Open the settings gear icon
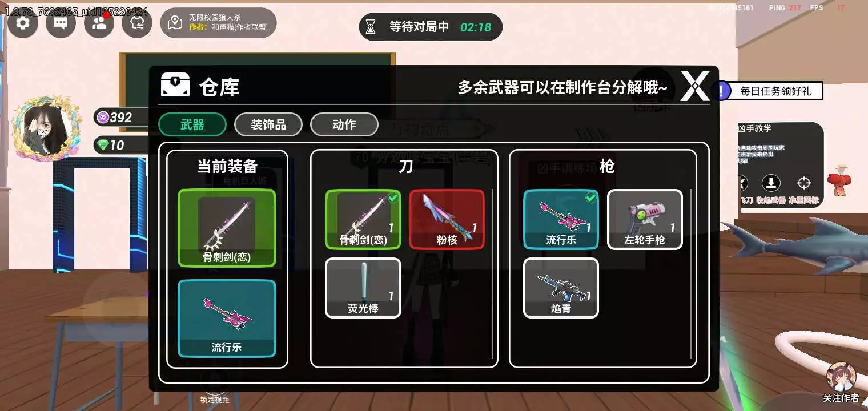 click(23, 23)
